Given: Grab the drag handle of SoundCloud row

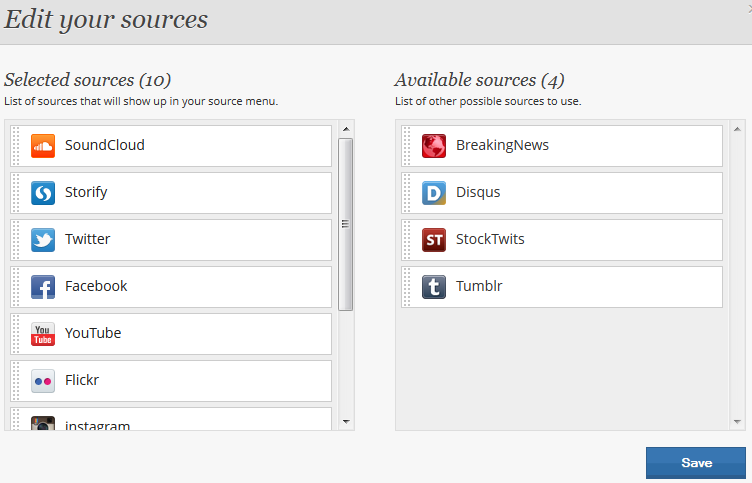Looking at the screenshot, I should click(x=16, y=146).
